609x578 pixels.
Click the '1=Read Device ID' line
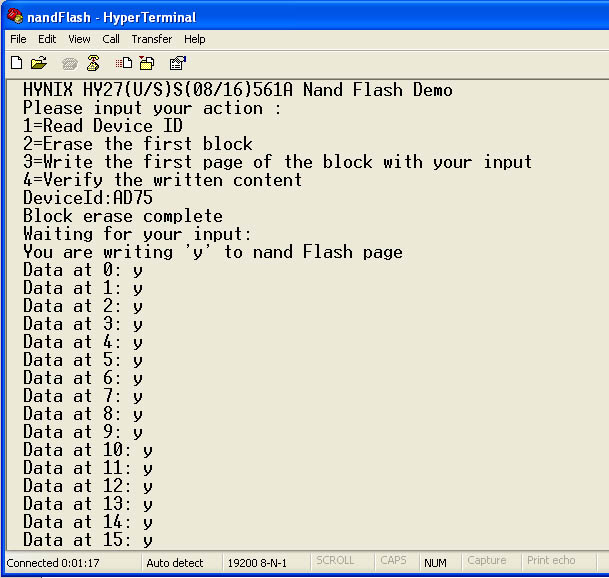tap(103, 126)
